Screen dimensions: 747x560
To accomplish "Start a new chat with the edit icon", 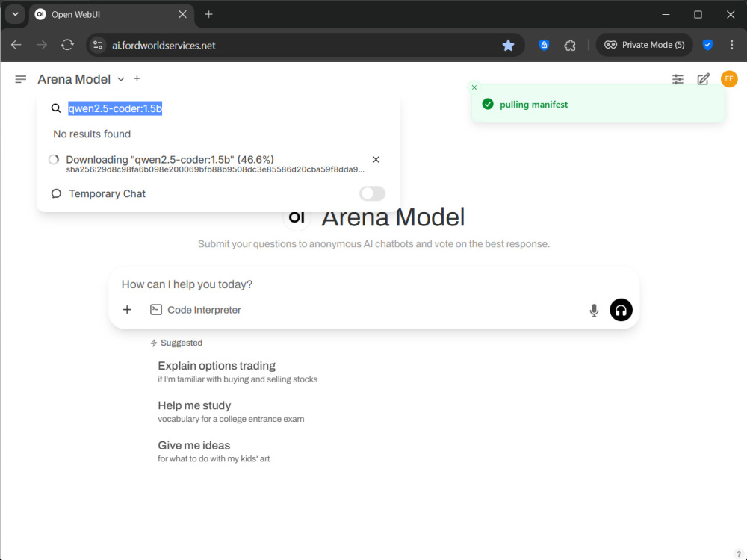I will 703,79.
